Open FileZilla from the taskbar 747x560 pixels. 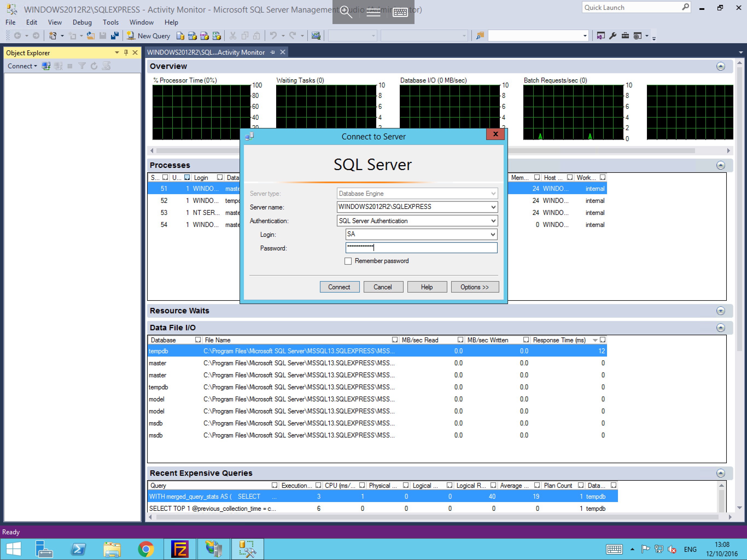[x=180, y=549]
